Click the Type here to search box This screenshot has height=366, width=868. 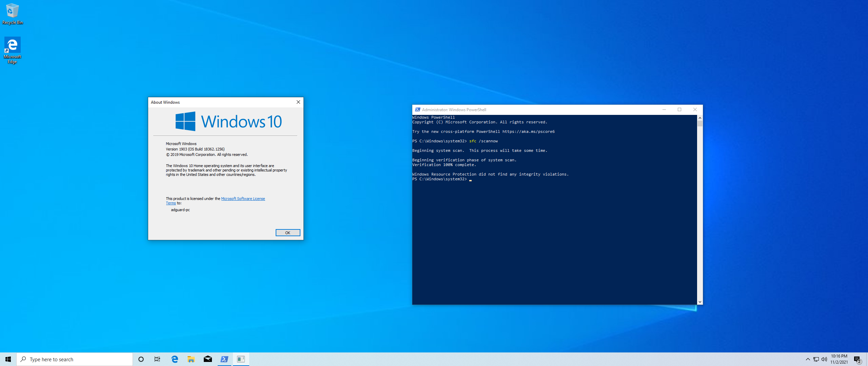(75, 359)
